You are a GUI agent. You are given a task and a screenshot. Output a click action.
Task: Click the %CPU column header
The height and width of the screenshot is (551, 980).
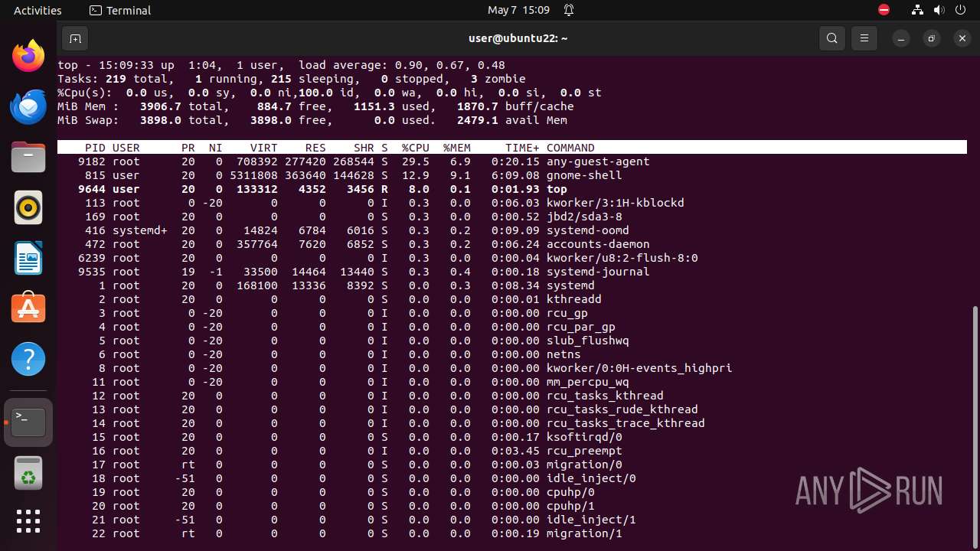(x=416, y=148)
